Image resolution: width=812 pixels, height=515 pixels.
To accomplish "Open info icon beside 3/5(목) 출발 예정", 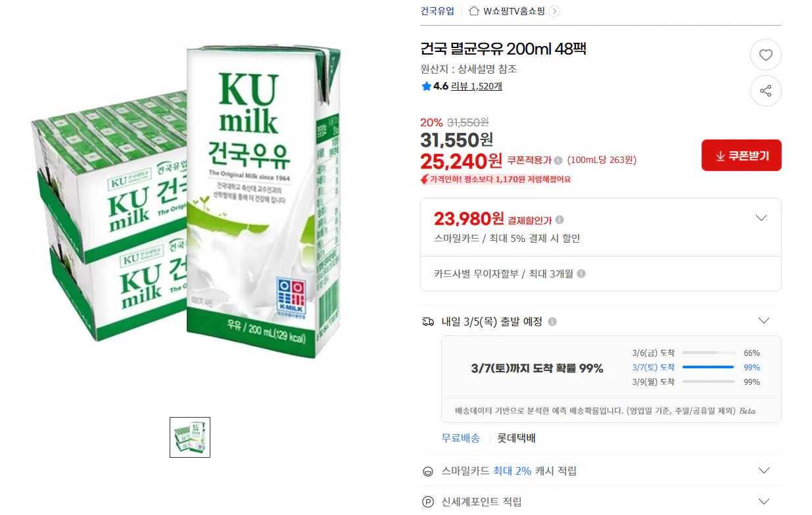I will pyautogui.click(x=552, y=320).
